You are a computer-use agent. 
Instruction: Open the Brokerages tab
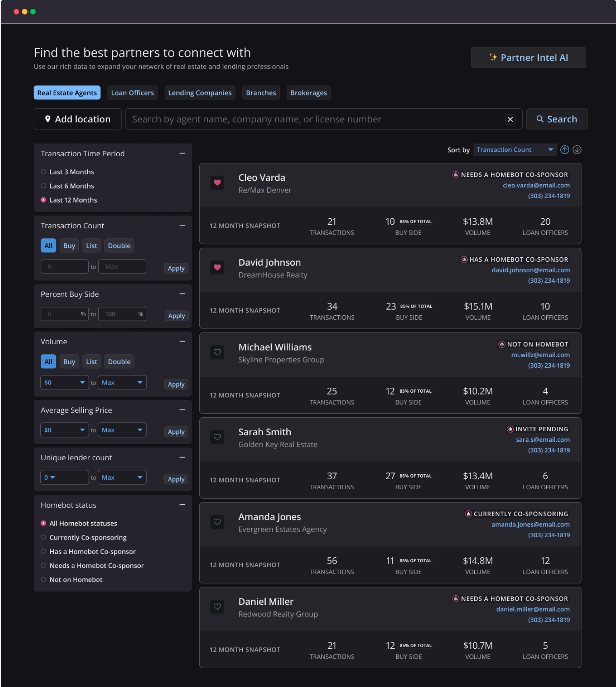[308, 93]
